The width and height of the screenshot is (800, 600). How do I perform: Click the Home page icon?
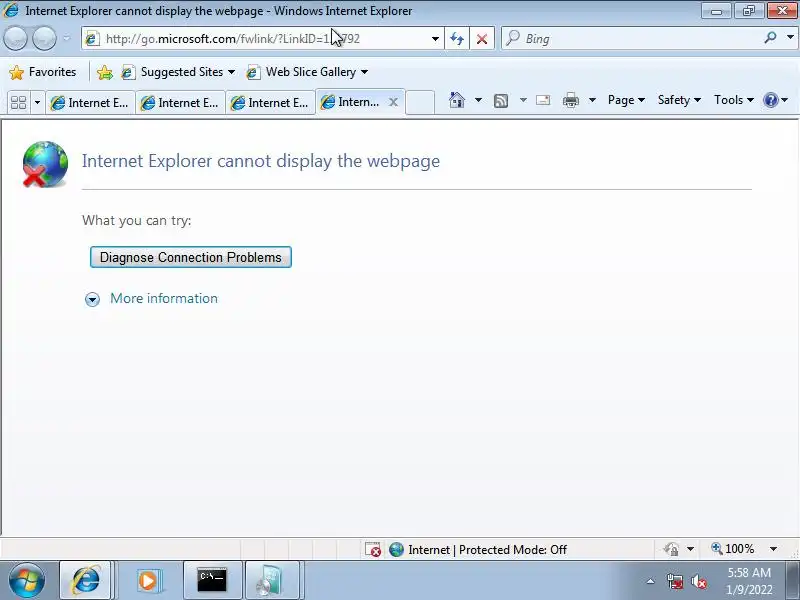pyautogui.click(x=457, y=100)
